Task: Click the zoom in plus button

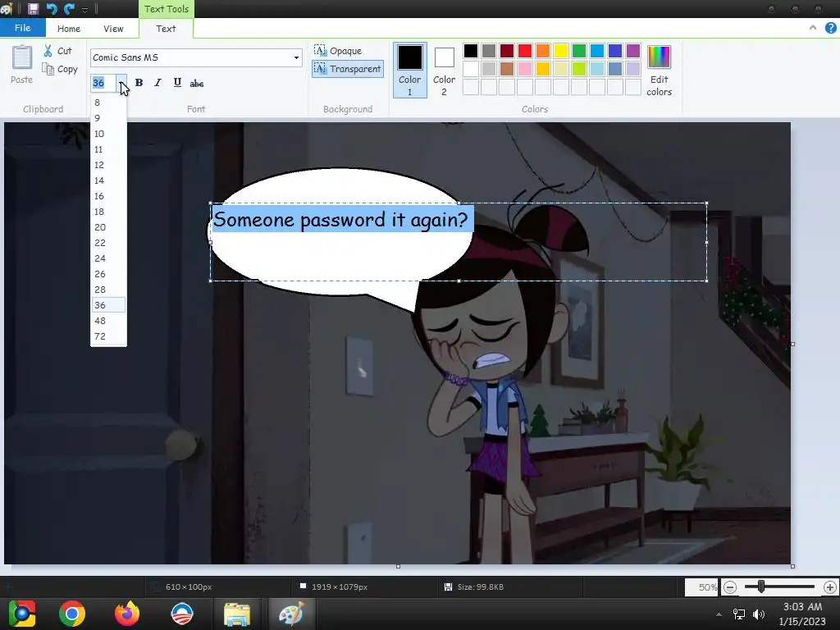Action: pos(830,587)
